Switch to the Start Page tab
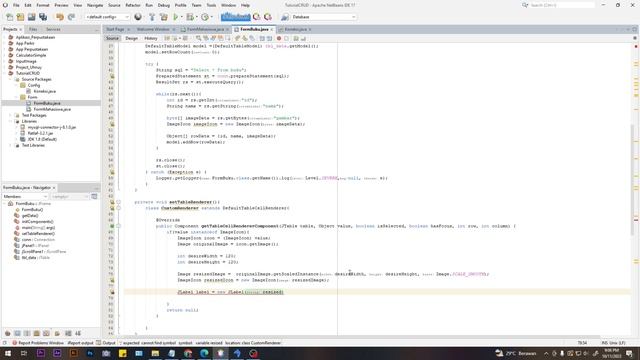 (115, 29)
